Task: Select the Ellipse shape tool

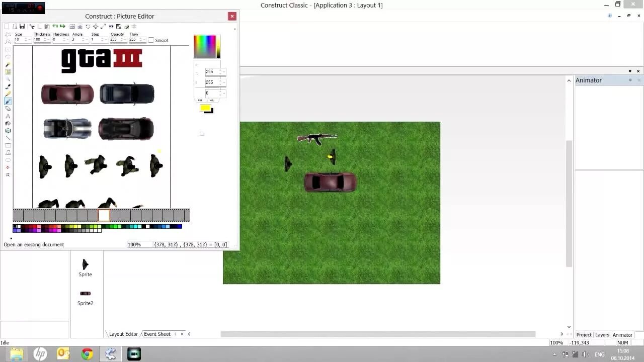Action: pyautogui.click(x=8, y=160)
